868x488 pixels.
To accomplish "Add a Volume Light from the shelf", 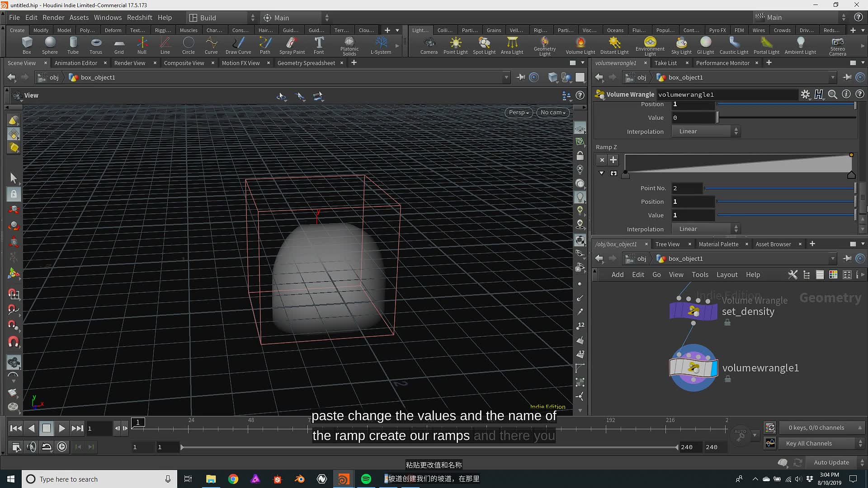I will click(580, 46).
